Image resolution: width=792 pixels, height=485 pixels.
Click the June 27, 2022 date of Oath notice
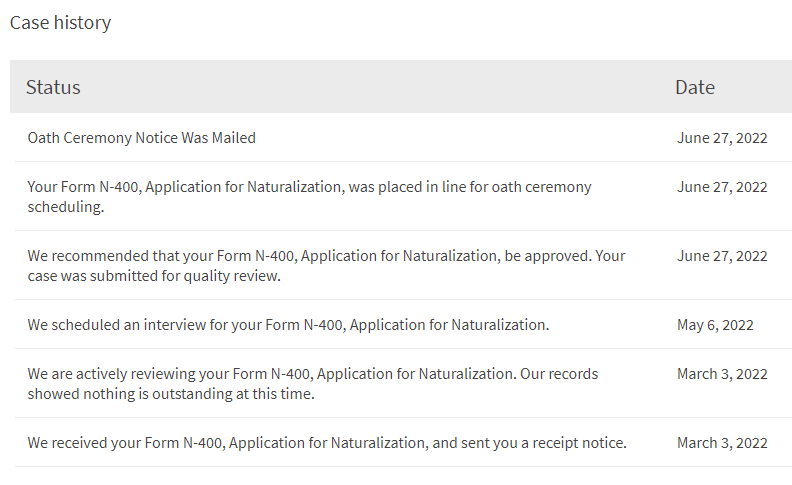pyautogui.click(x=722, y=138)
